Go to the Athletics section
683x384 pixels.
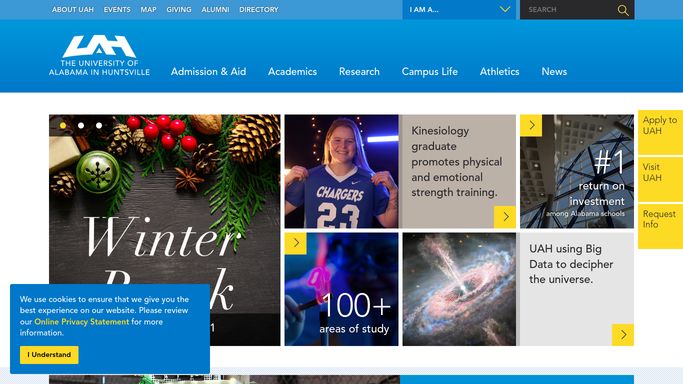coord(500,72)
